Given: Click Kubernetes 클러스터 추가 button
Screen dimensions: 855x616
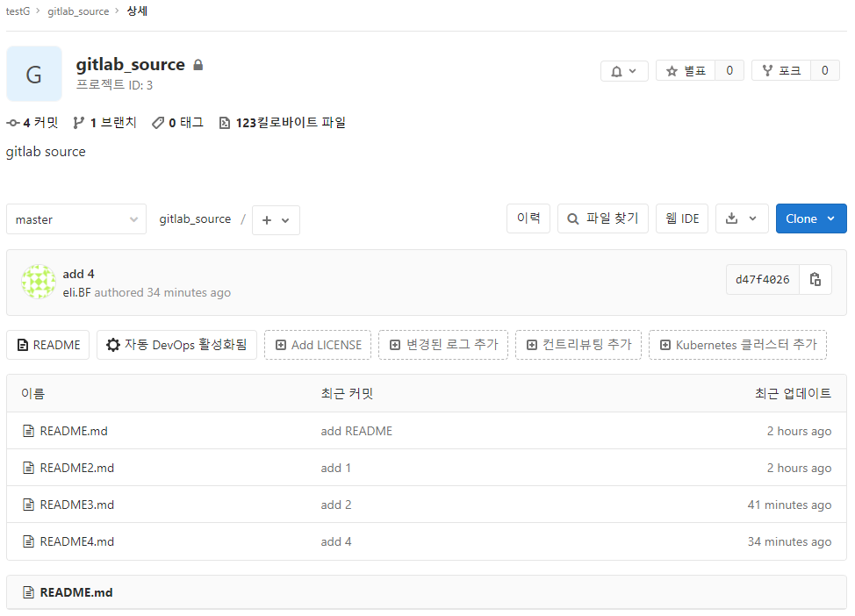Looking at the screenshot, I should click(x=737, y=345).
